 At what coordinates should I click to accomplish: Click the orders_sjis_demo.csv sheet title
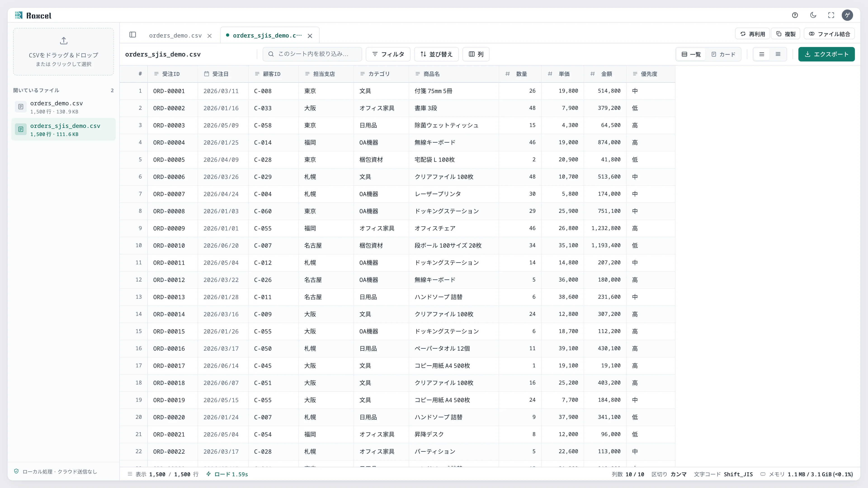[x=163, y=54]
